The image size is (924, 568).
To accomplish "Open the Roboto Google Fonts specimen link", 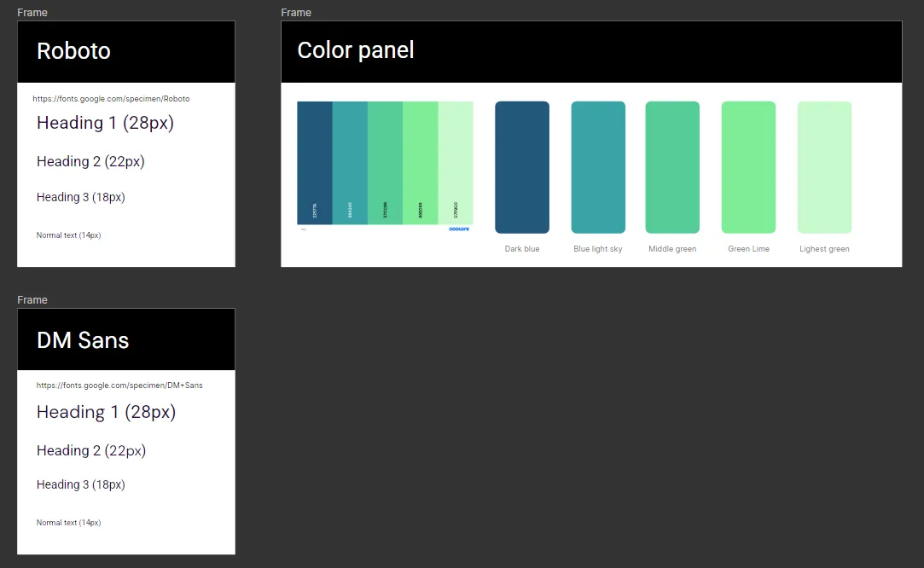I will pos(112,99).
